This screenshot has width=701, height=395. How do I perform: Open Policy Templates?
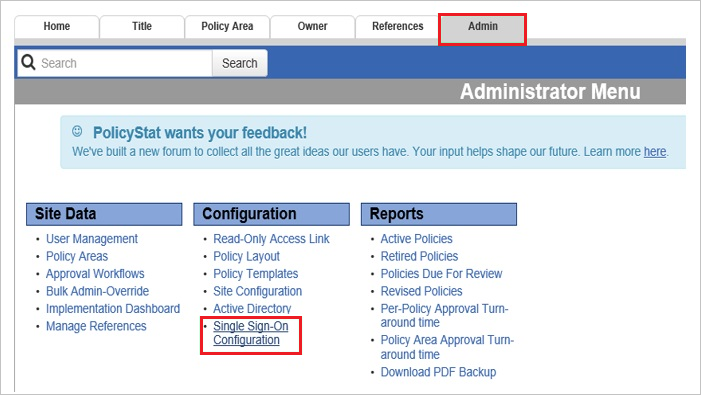(256, 274)
